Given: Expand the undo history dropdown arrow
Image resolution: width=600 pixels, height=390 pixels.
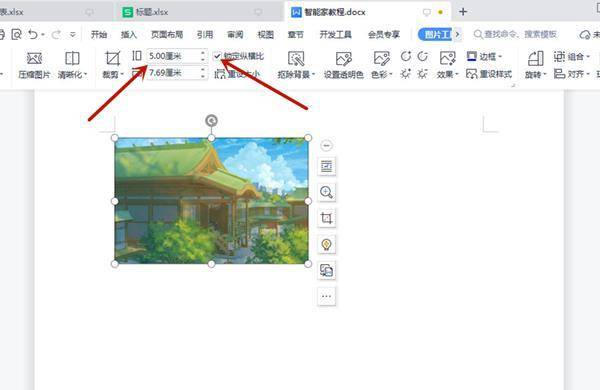Looking at the screenshot, I should point(43,35).
